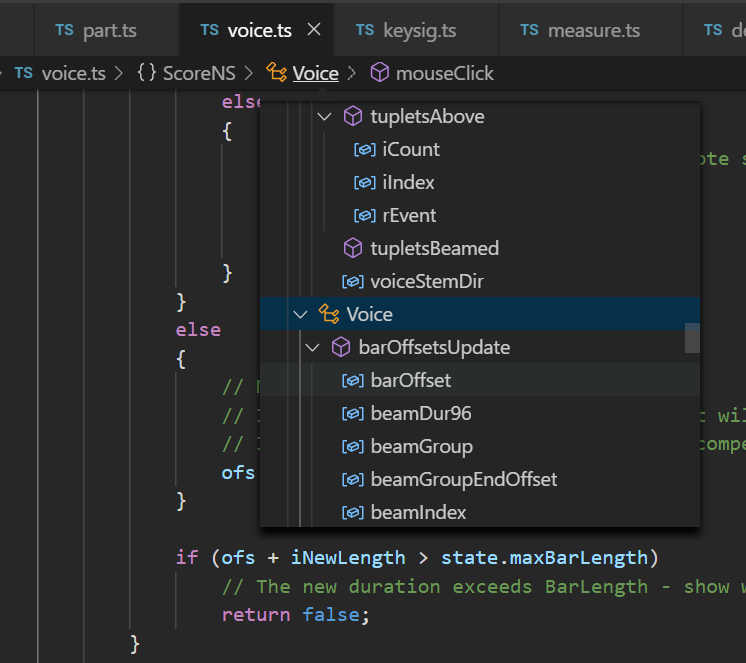Click the namespace braces icon before ScoreNS
Image resolution: width=746 pixels, height=663 pixels.
(x=147, y=73)
